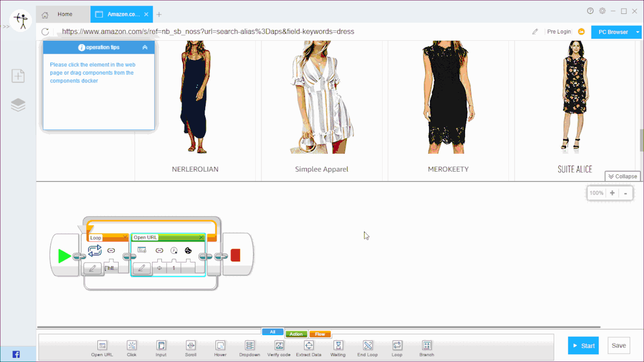Viewport: 644px width, 362px height.
Task: Click the Simplee Apparel brand name
Action: (322, 169)
